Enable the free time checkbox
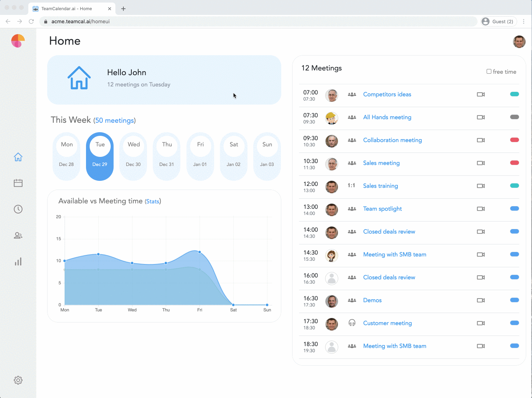 pyautogui.click(x=489, y=72)
